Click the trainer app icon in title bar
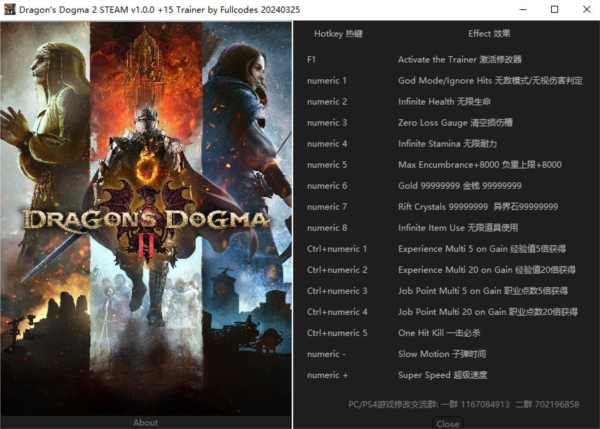 [x=11, y=9]
